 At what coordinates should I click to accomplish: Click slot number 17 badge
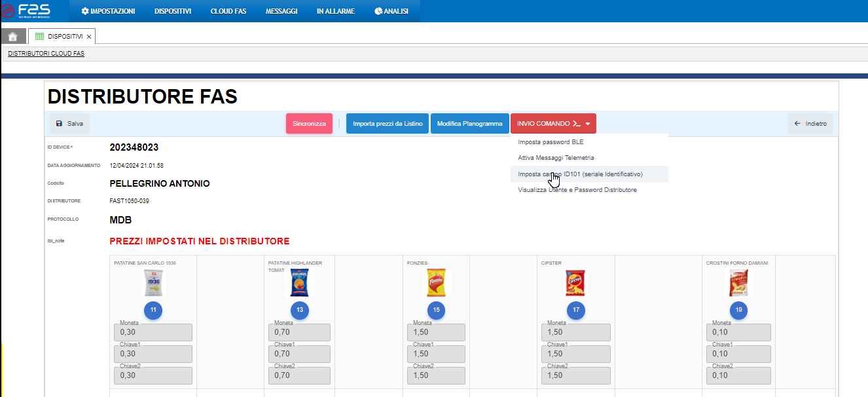(576, 310)
